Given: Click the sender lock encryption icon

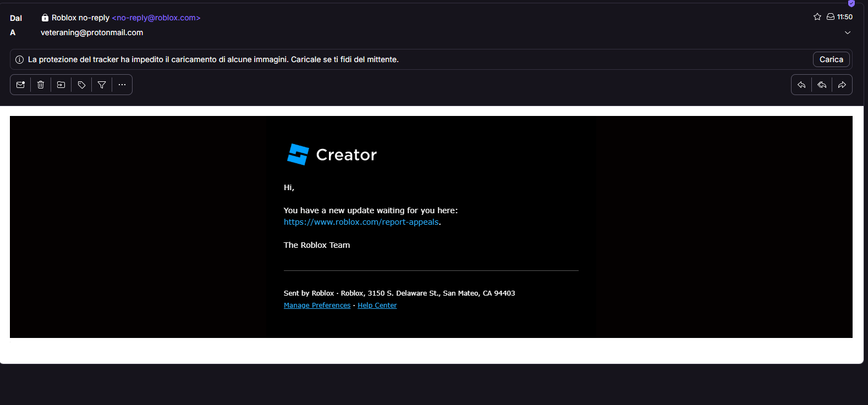Looking at the screenshot, I should (45, 18).
